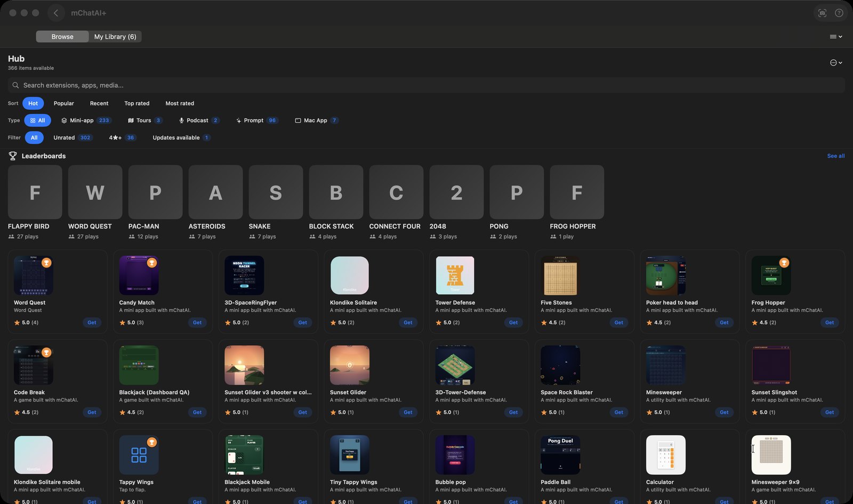Viewport: 853px width, 504px height.
Task: Click the Klondike Solitaire app icon
Action: 350,275
